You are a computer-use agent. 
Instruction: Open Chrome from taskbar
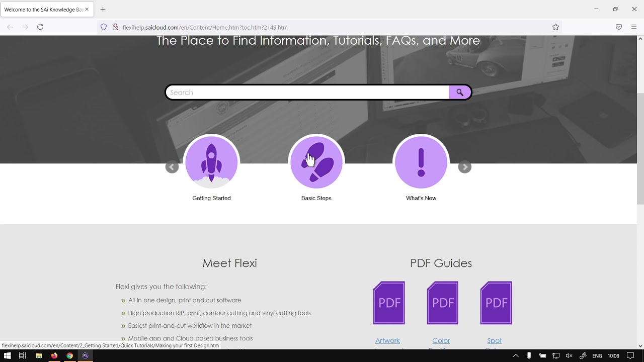70,355
